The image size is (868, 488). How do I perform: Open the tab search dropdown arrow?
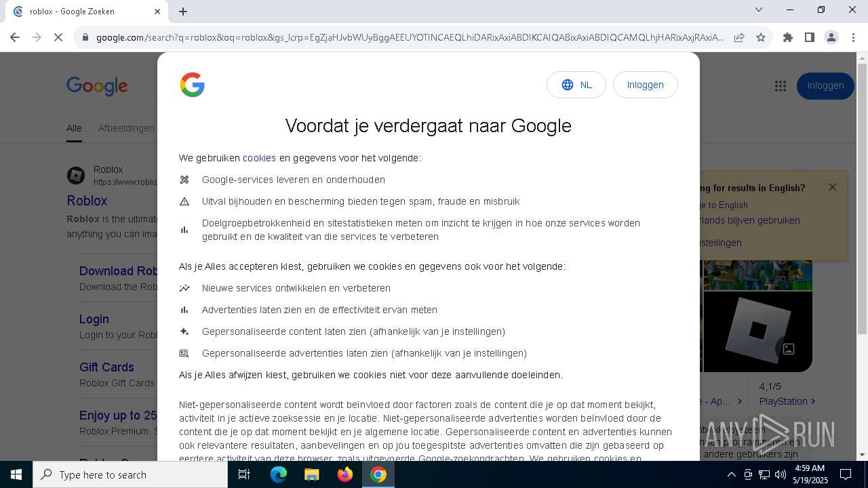coord(759,9)
